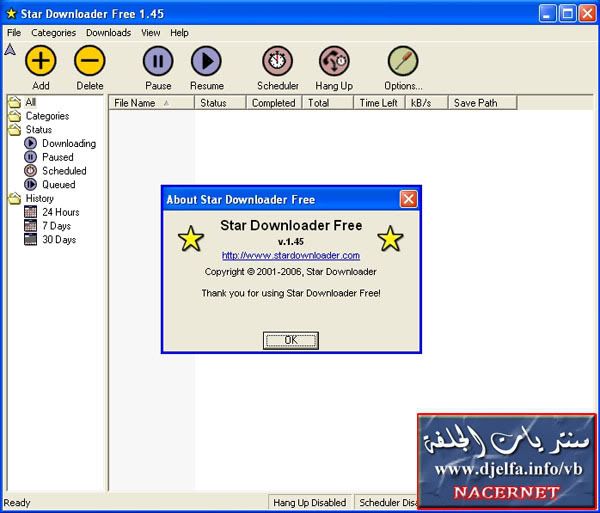Select 24 Hours history label
The height and width of the screenshot is (513, 600).
tap(61, 212)
